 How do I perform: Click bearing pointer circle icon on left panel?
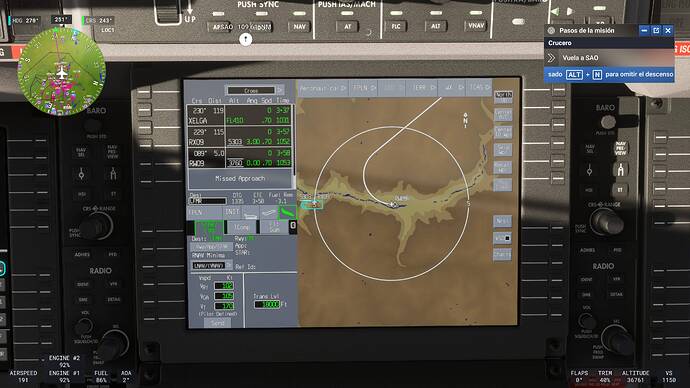[81, 174]
